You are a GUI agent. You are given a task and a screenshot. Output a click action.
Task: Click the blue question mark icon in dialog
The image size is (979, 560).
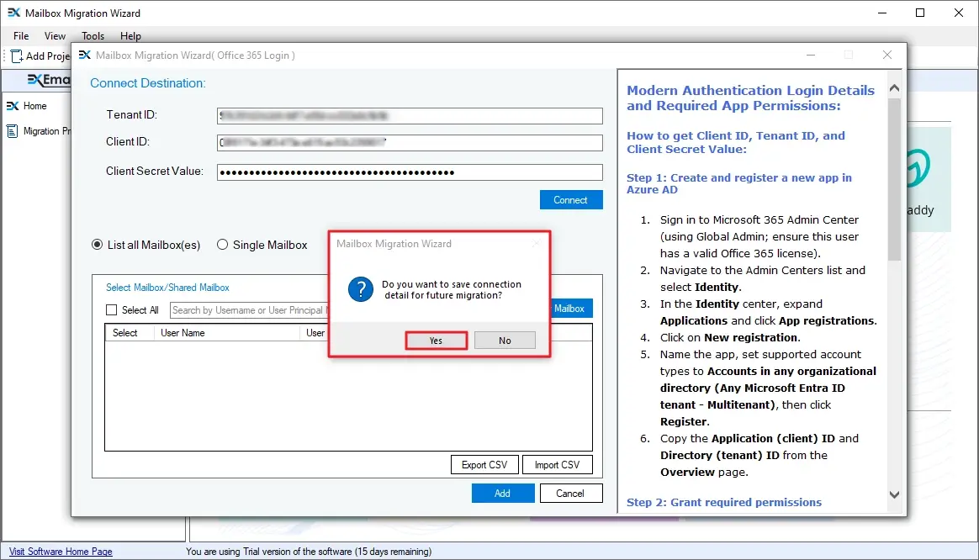click(360, 289)
